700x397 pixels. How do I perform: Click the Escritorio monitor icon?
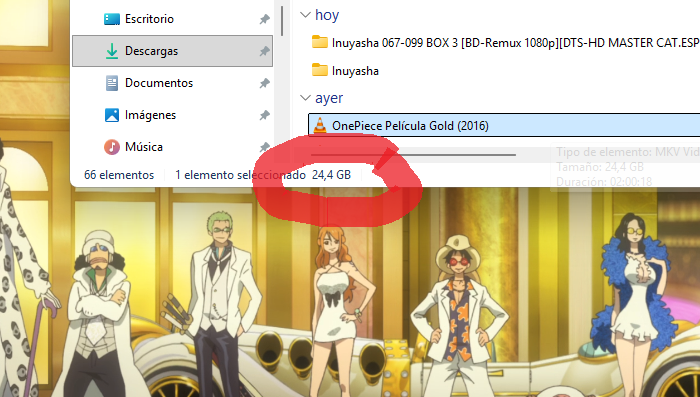click(x=112, y=19)
